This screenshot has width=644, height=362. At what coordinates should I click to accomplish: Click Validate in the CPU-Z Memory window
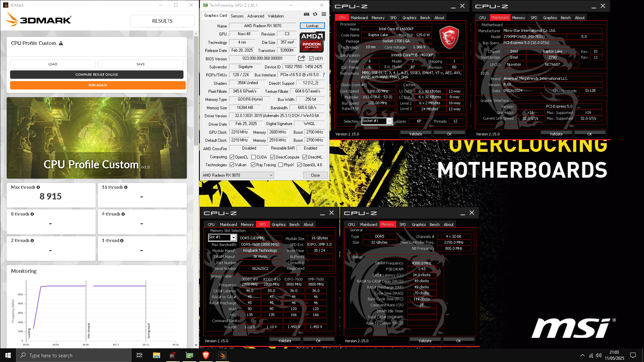[425, 341]
